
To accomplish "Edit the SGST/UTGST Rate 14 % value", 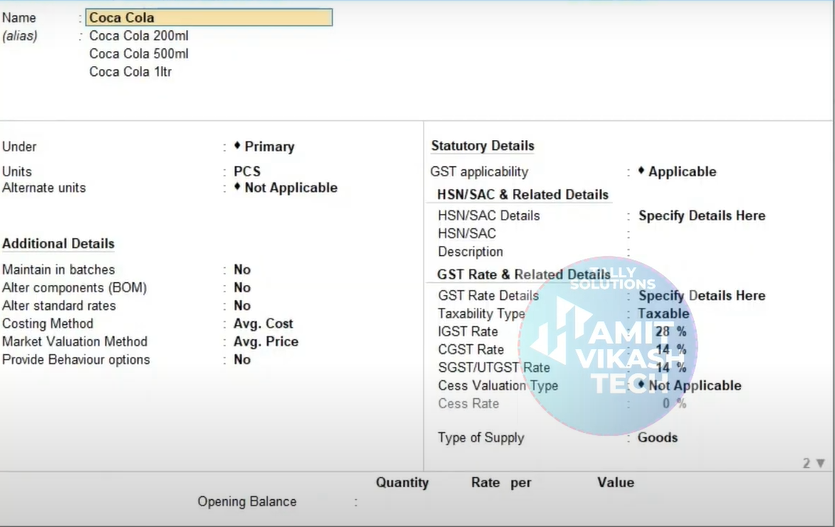I will (670, 368).
